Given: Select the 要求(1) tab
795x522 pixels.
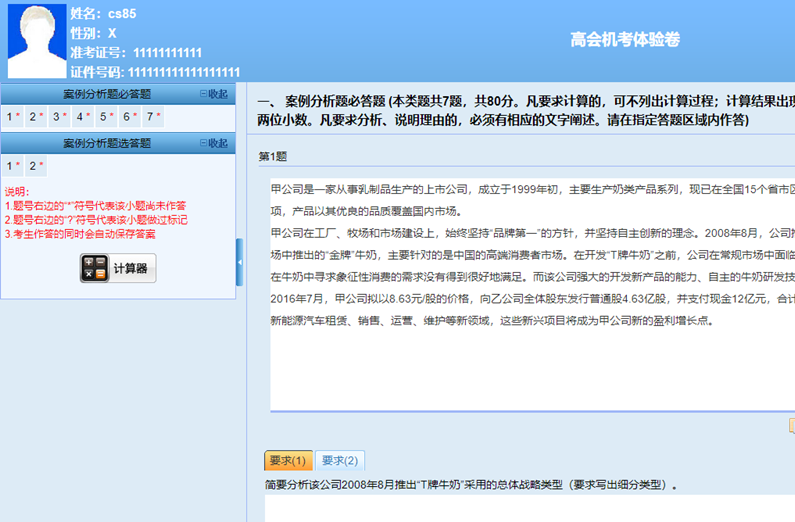Looking at the screenshot, I should (x=288, y=461).
